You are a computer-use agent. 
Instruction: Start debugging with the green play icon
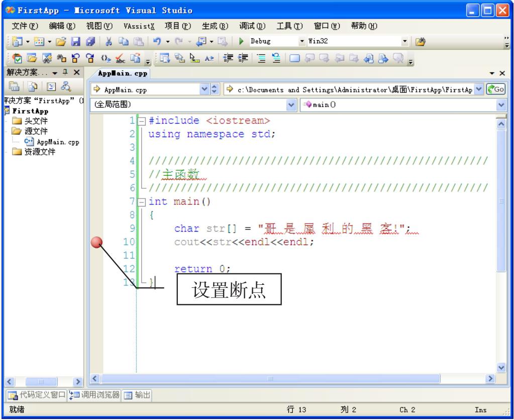[242, 40]
